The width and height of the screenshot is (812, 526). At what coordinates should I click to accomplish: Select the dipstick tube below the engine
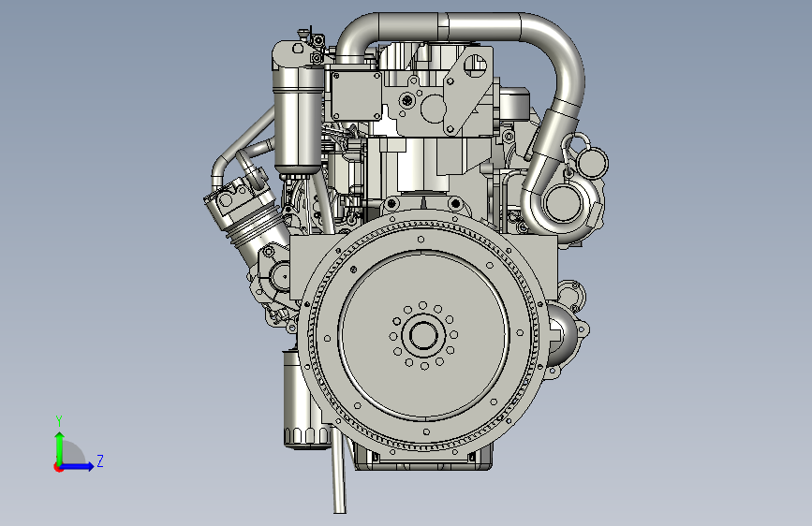tap(339, 470)
